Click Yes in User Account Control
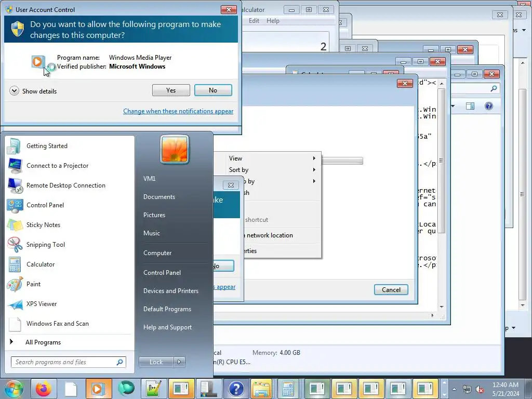 coord(171,90)
